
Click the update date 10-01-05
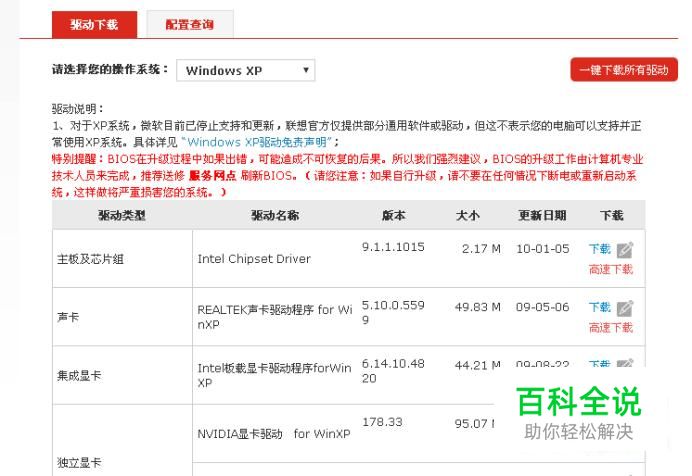[x=543, y=249]
